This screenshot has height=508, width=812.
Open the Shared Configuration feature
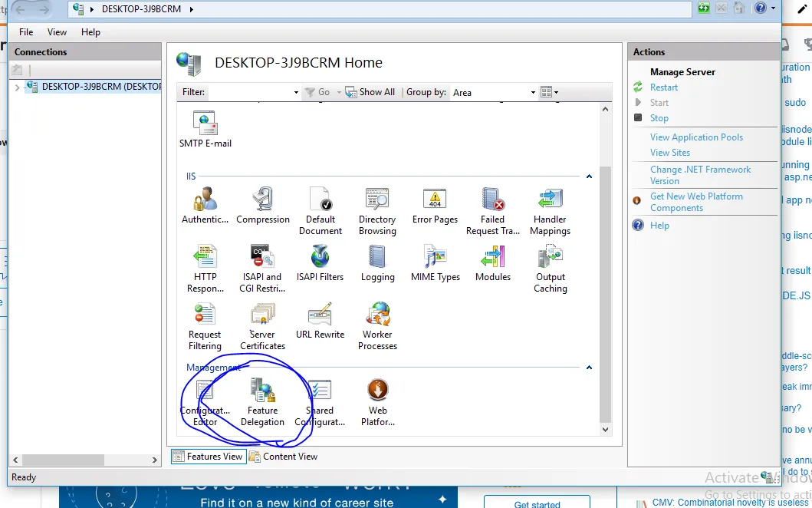pyautogui.click(x=320, y=403)
